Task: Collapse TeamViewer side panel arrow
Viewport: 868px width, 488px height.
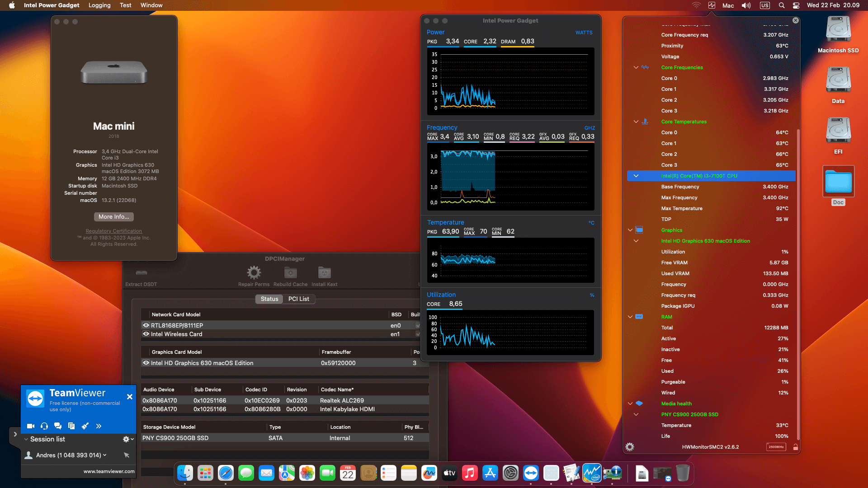Action: [15, 434]
